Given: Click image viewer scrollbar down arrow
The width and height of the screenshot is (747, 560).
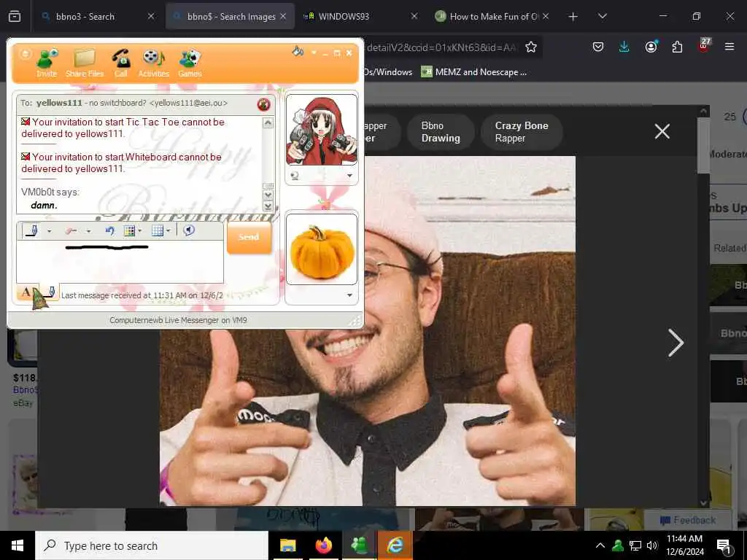Looking at the screenshot, I should coord(704,503).
